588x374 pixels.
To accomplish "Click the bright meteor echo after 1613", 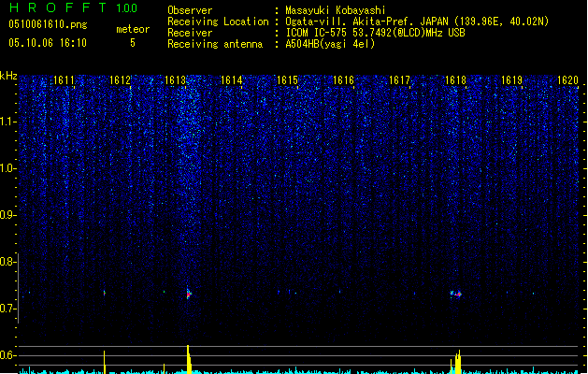I will 189,294.
